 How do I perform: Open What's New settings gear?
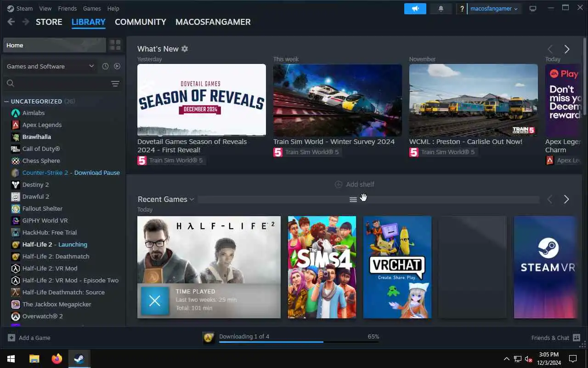185,49
